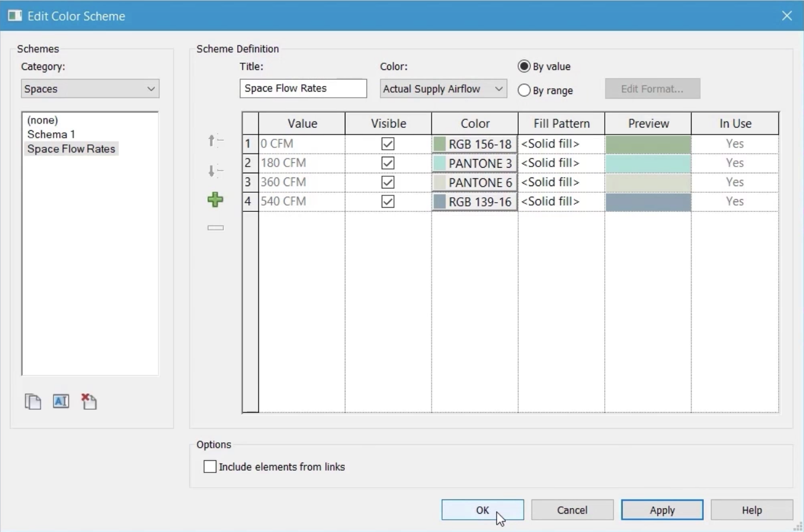Select row number 4 header
This screenshot has width=804, height=532.
250,201
